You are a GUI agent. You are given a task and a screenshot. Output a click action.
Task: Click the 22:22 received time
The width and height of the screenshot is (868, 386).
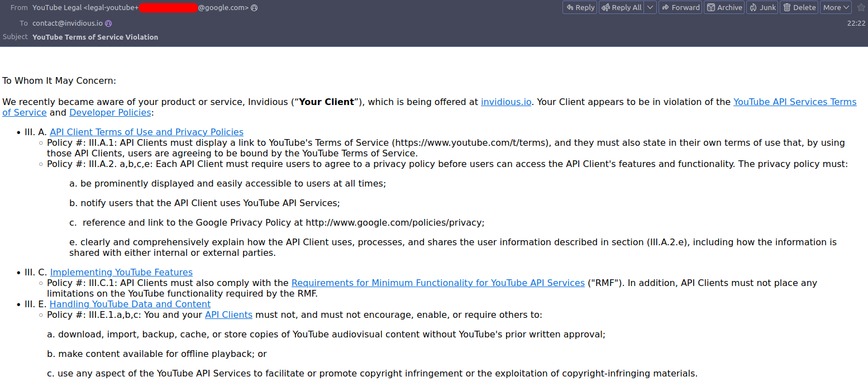(x=856, y=23)
